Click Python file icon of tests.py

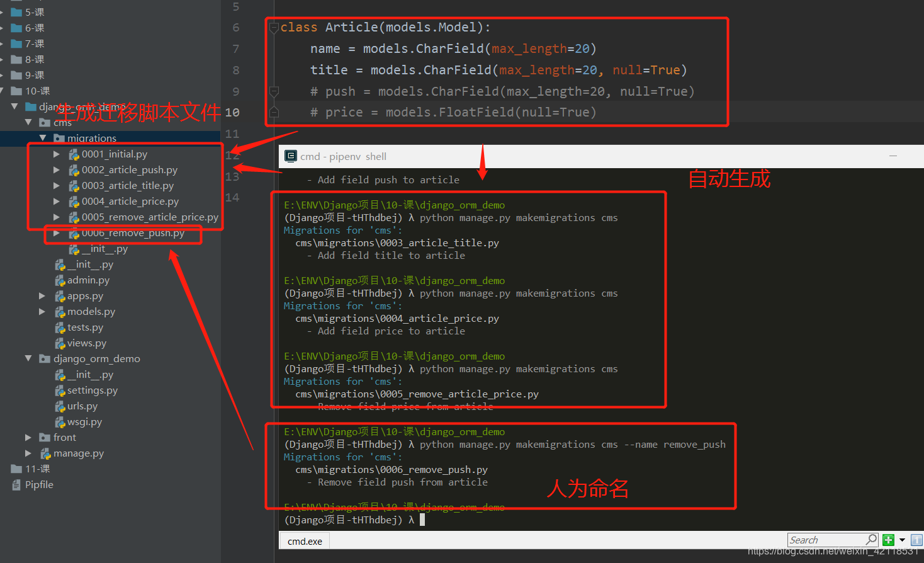click(60, 327)
